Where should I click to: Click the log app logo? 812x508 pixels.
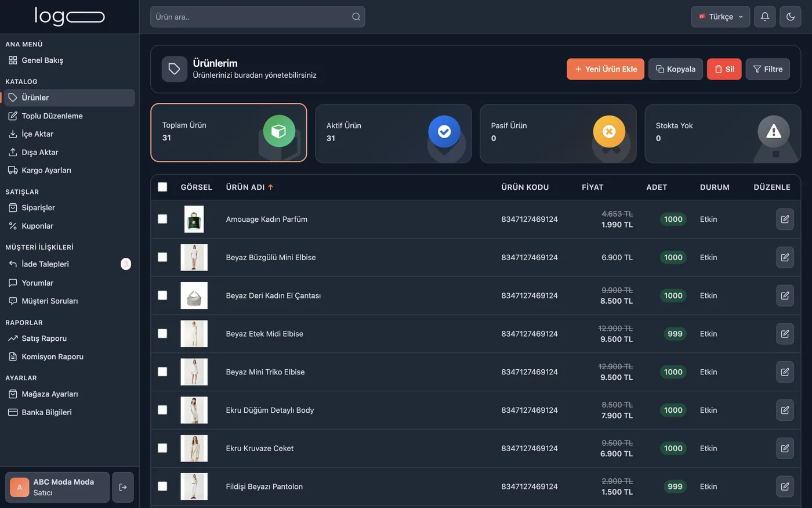70,16
